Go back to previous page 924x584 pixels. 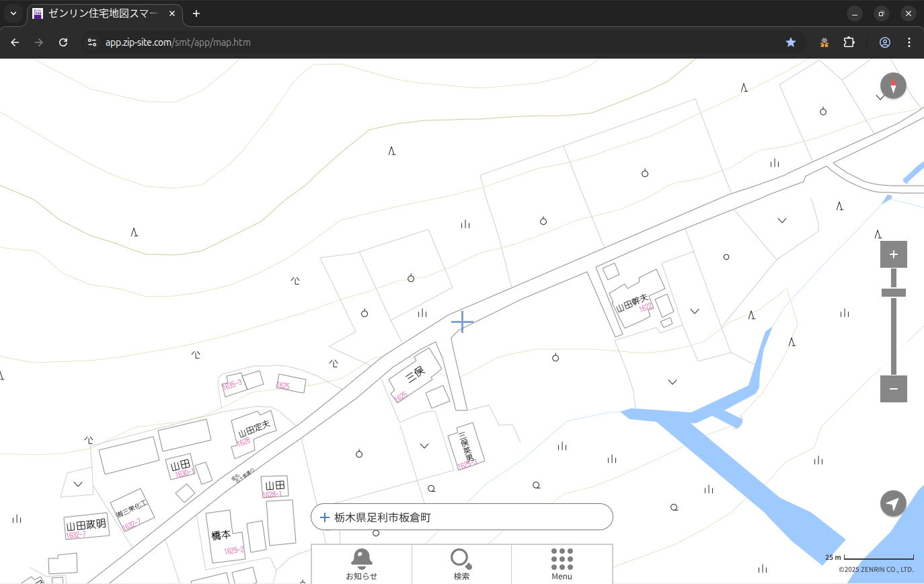pyautogui.click(x=15, y=42)
